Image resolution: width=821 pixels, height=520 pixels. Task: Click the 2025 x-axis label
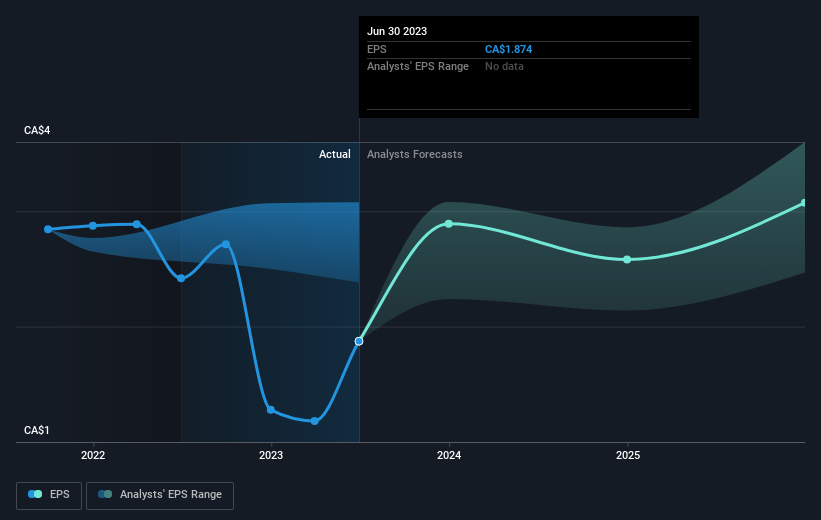pos(628,456)
